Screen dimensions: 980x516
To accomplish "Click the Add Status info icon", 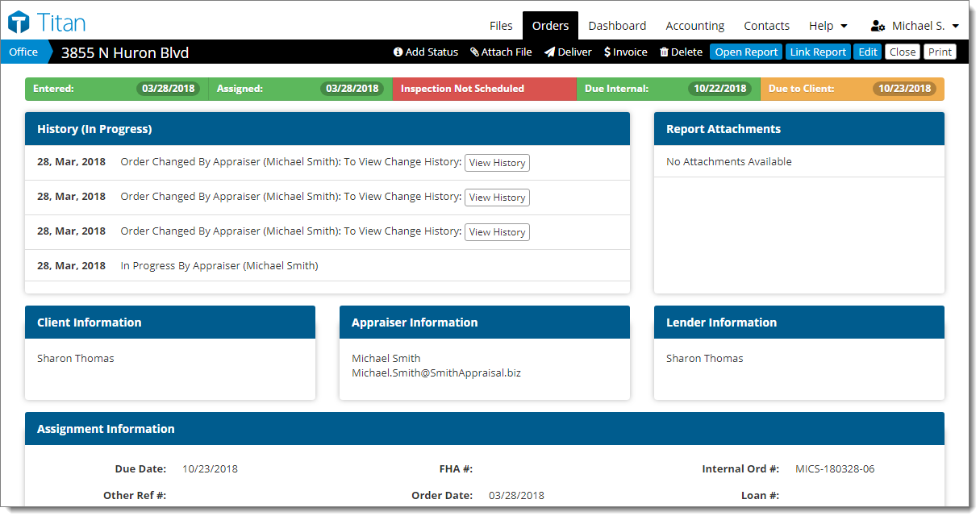I will [x=398, y=52].
